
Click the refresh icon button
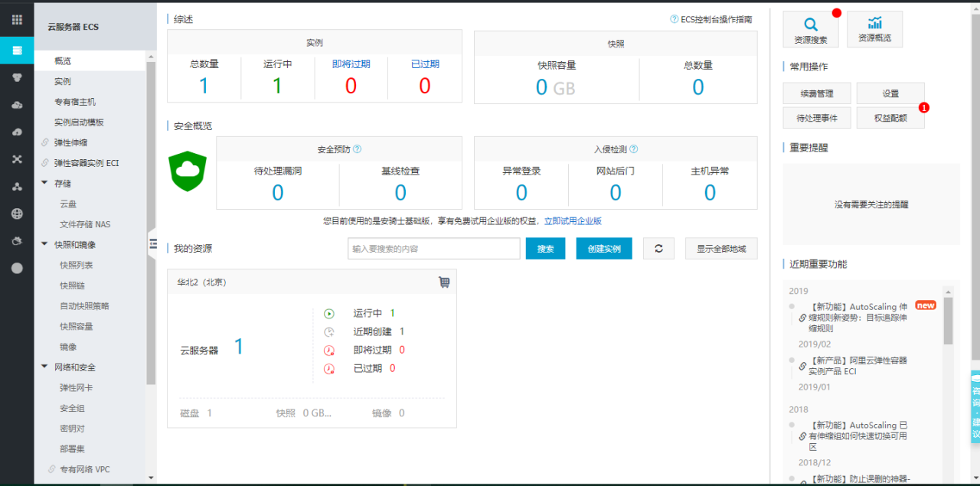pyautogui.click(x=658, y=249)
